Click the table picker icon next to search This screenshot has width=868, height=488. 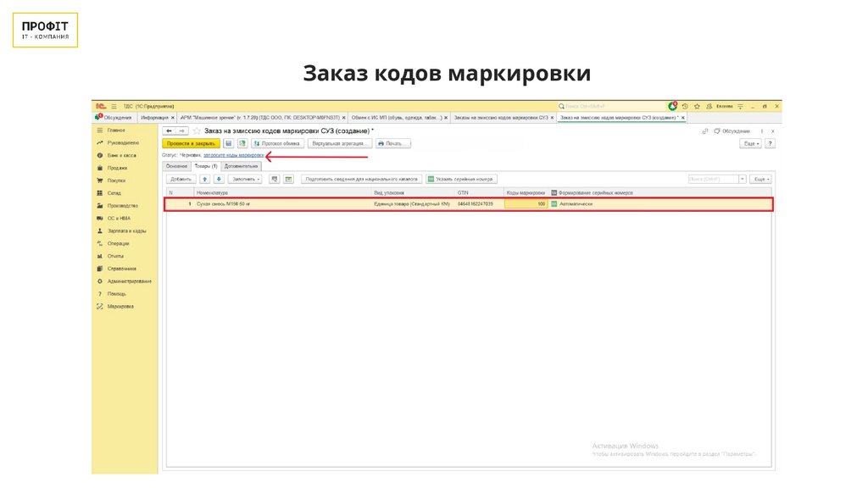tap(288, 180)
